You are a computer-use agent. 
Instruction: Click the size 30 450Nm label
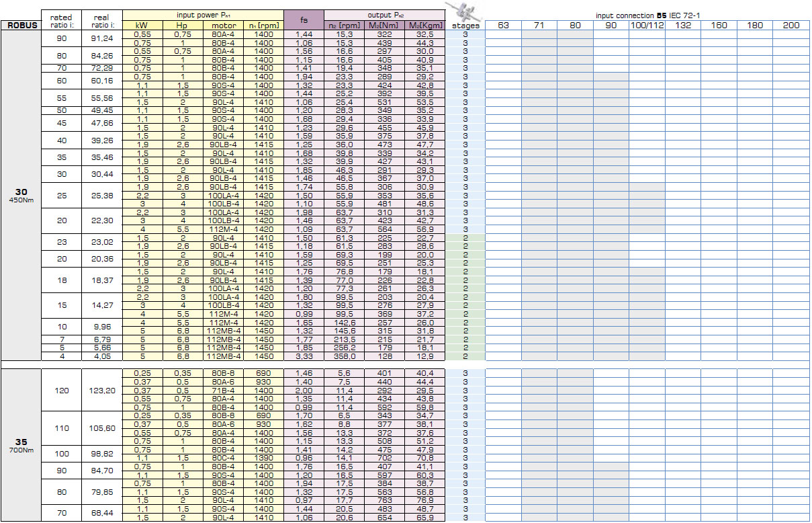click(21, 195)
